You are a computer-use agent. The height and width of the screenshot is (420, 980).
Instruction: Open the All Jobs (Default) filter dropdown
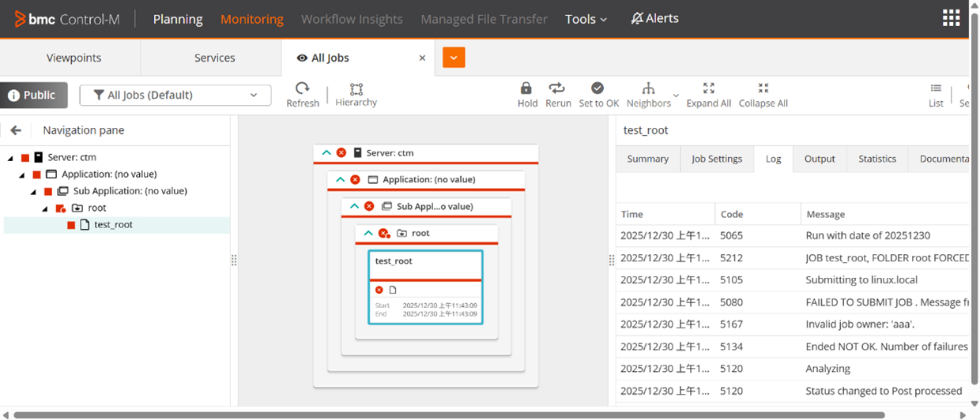[175, 96]
